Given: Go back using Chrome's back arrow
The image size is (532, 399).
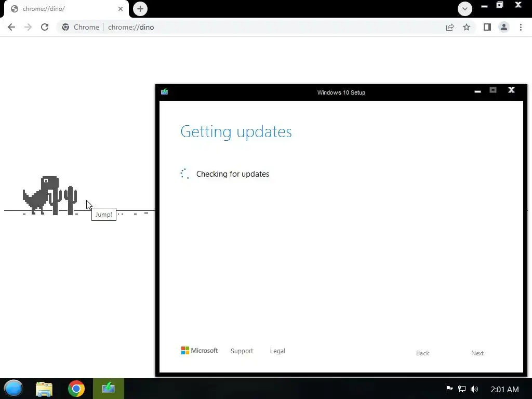Looking at the screenshot, I should 11,27.
